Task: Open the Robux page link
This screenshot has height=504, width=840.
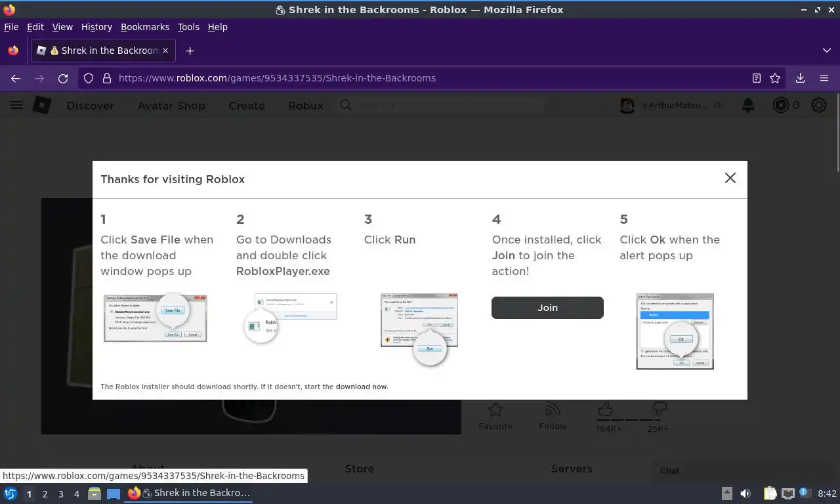Action: [306, 106]
